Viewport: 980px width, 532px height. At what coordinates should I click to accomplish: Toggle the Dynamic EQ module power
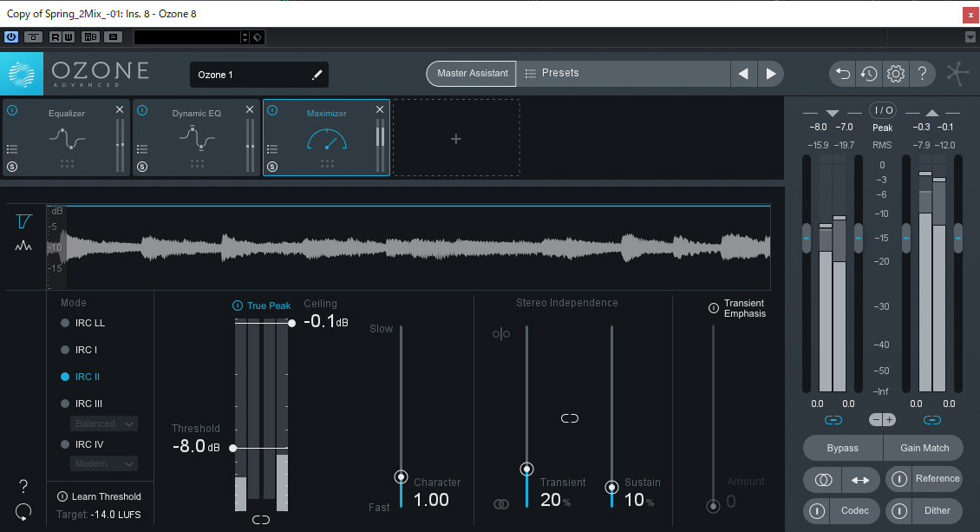pyautogui.click(x=142, y=110)
